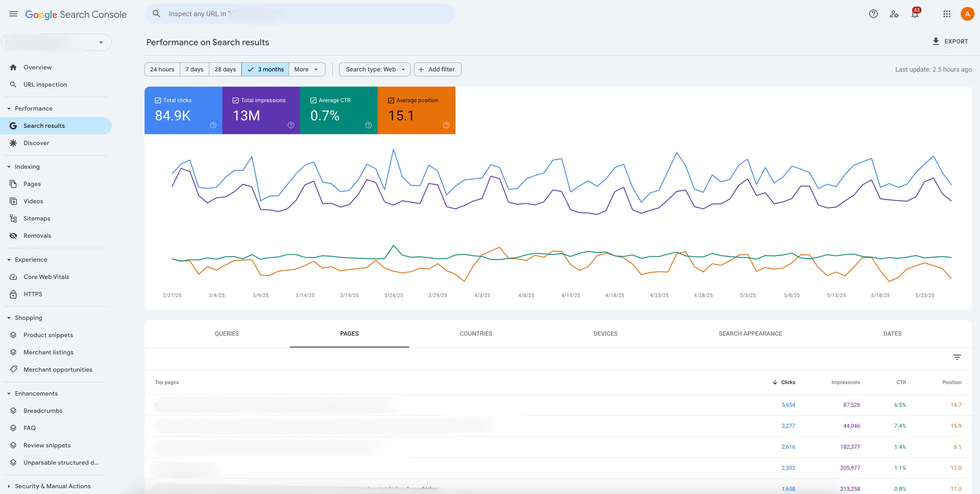
Task: Expand Security & Manual Actions section
Action: [9, 486]
